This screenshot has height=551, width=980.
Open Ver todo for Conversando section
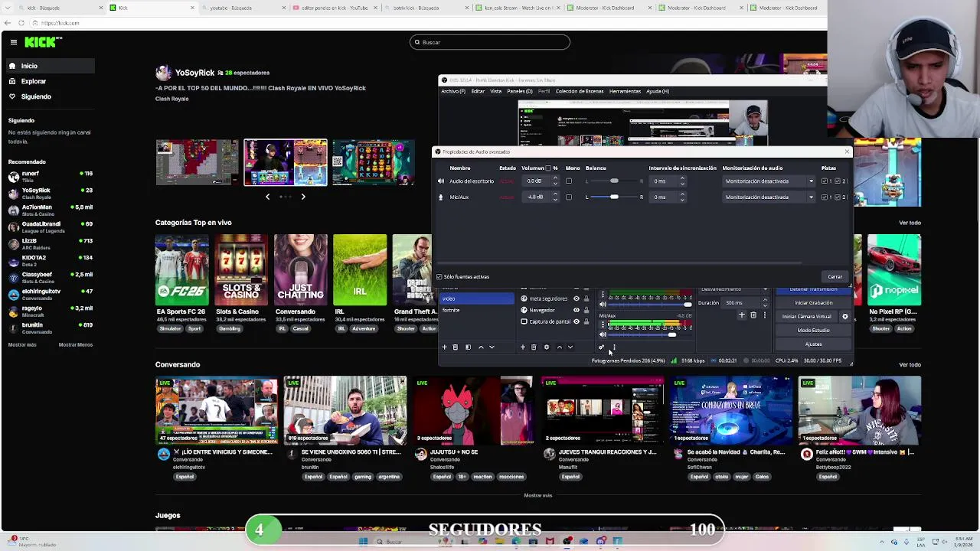point(910,365)
